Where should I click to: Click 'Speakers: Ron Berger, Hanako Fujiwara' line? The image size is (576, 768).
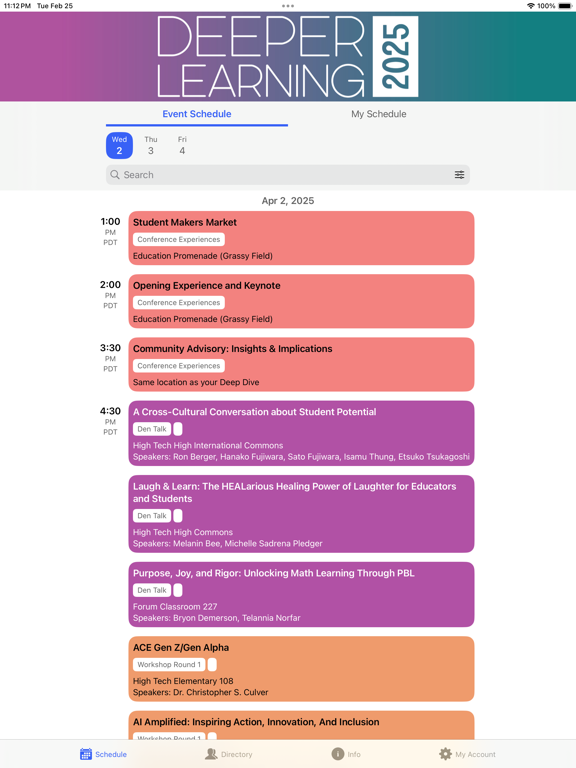click(301, 456)
